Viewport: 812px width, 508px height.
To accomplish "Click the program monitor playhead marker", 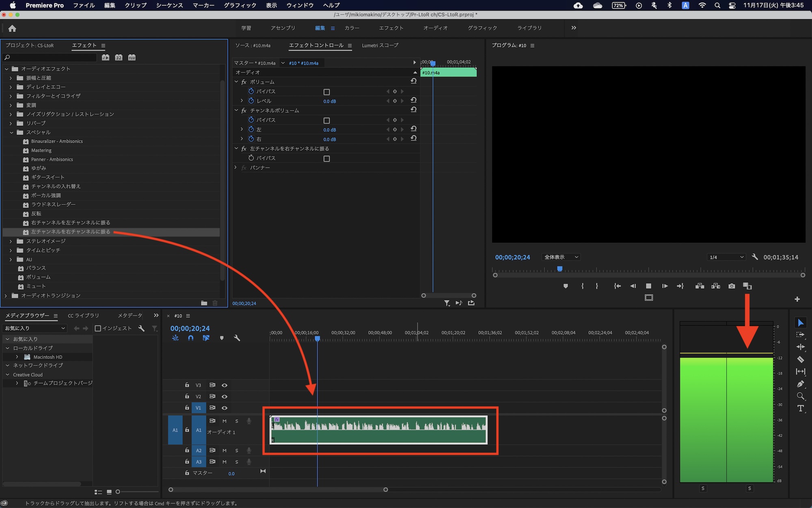I will [559, 269].
